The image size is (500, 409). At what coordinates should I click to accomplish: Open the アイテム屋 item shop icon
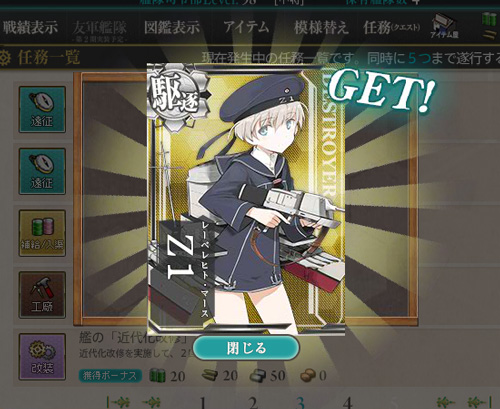tap(445, 26)
